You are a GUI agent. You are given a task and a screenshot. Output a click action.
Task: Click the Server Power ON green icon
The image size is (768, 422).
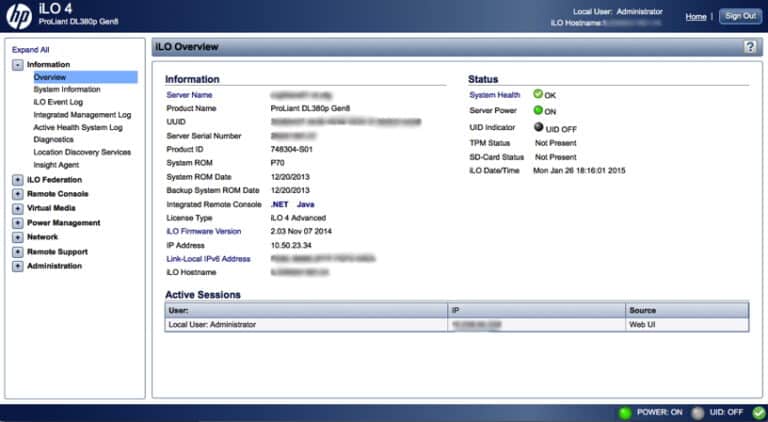pyautogui.click(x=538, y=110)
